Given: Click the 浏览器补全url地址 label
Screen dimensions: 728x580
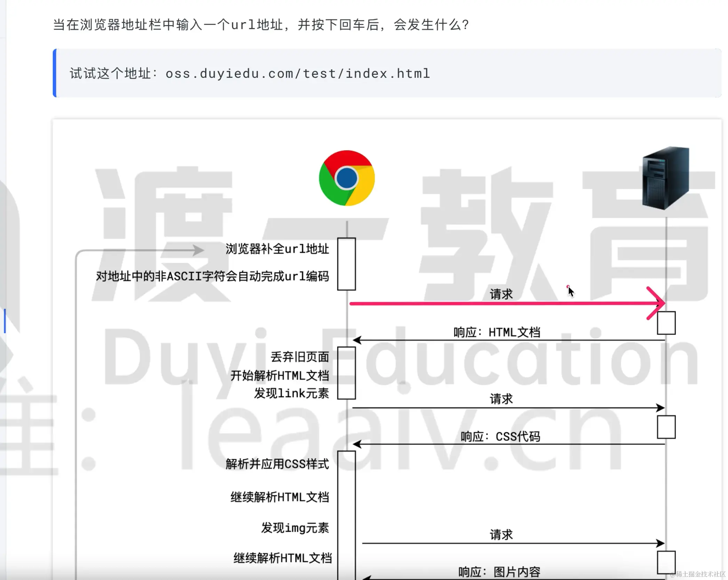Looking at the screenshot, I should click(277, 249).
